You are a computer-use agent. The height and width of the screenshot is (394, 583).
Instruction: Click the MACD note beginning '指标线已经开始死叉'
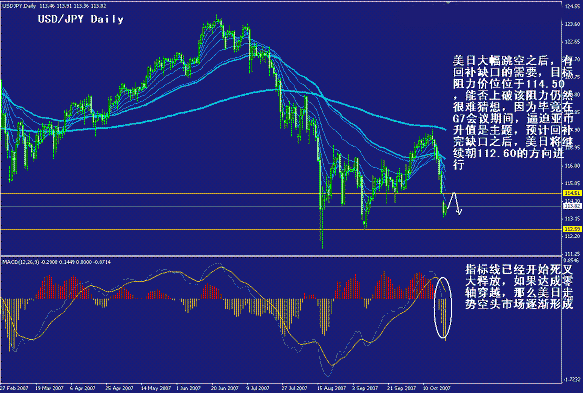point(519,287)
